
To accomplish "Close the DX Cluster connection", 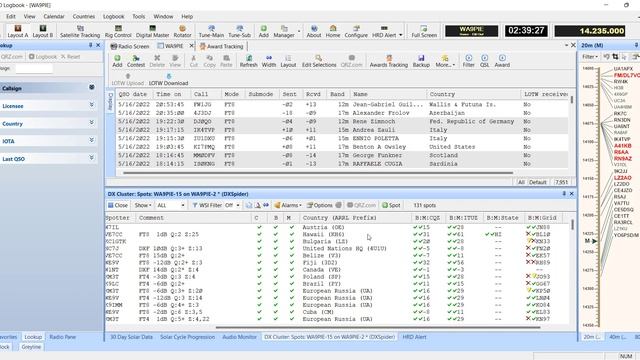I will [x=118, y=205].
